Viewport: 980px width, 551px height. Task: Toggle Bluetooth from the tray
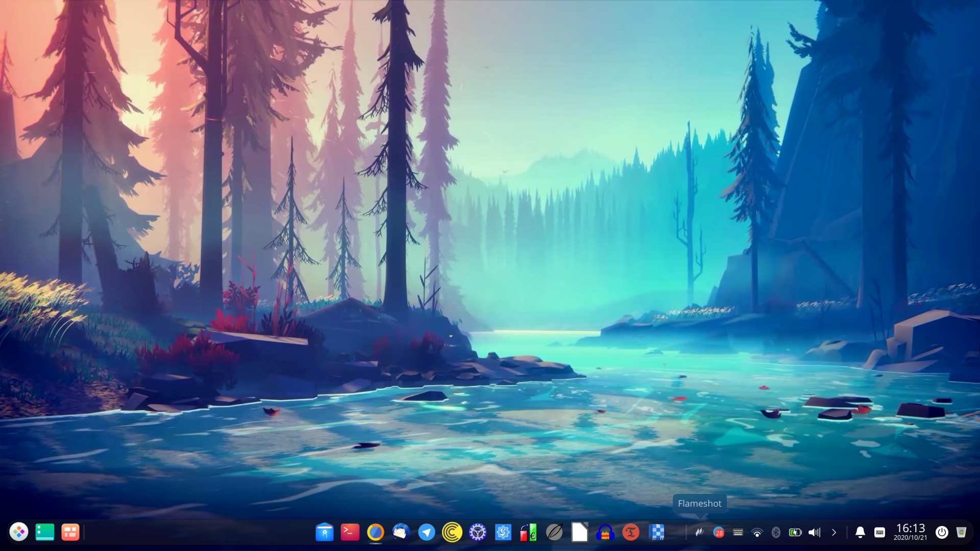click(x=776, y=532)
